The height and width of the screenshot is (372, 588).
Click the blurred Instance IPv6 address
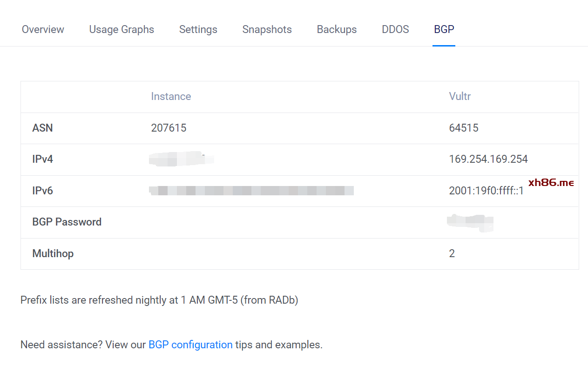251,190
